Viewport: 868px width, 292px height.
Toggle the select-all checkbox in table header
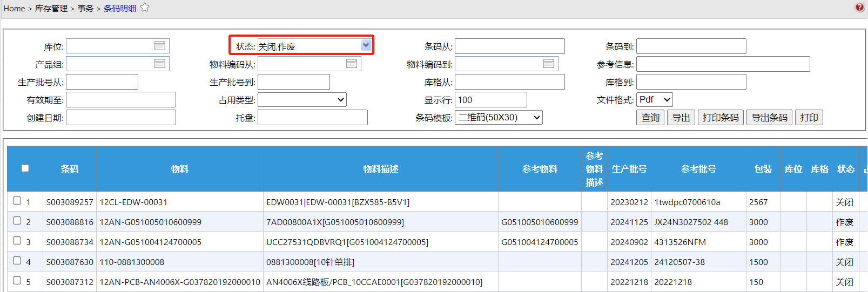tap(25, 168)
